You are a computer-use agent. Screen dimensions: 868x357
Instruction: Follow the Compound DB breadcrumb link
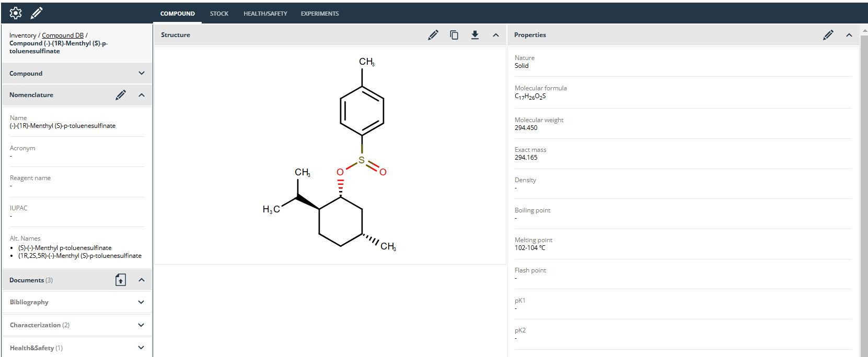click(63, 35)
